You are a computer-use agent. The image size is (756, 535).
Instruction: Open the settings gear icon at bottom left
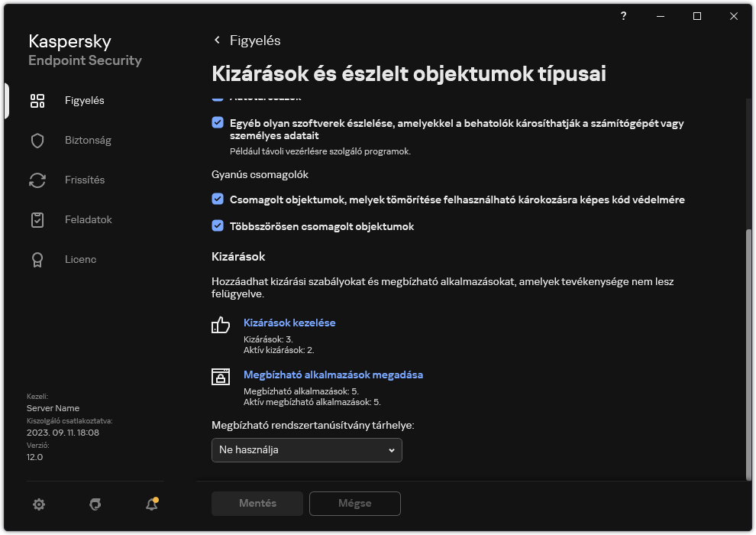[x=38, y=504]
